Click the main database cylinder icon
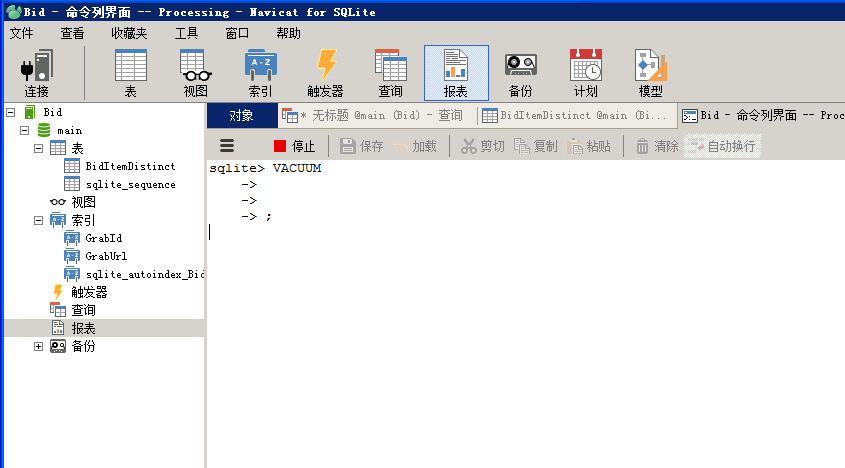The image size is (845, 468). (x=44, y=130)
